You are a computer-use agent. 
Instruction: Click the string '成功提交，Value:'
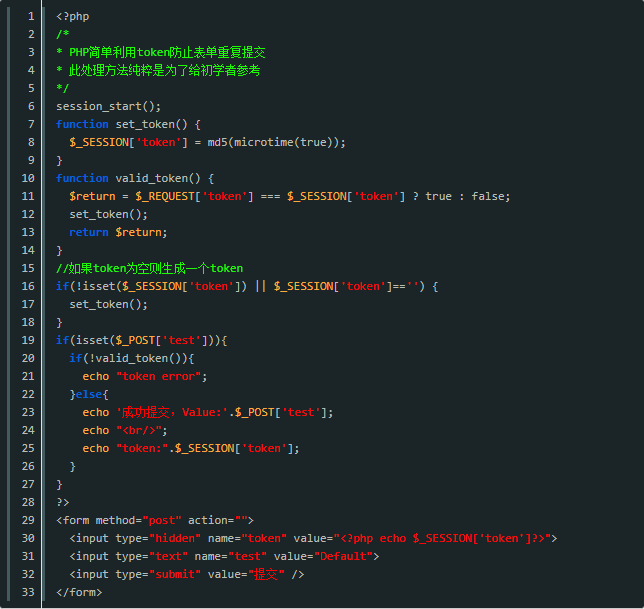[x=172, y=412]
